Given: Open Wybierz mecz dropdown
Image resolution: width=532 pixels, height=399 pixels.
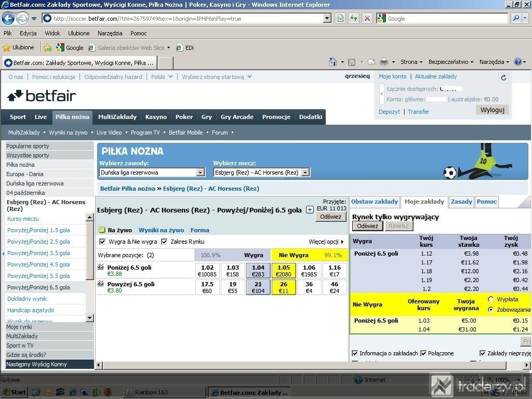Looking at the screenshot, I should coord(262,172).
